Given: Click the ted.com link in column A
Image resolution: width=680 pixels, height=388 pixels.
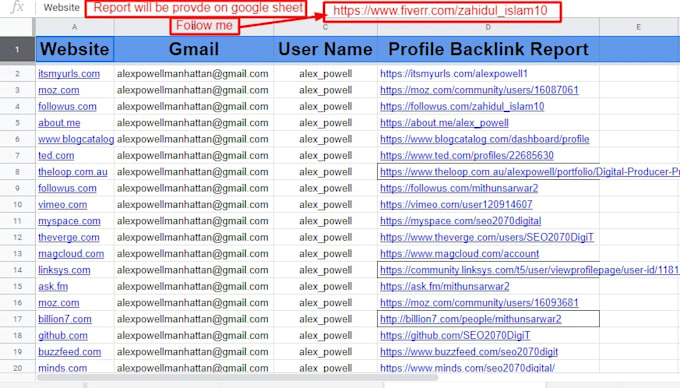Looking at the screenshot, I should tap(56, 156).
